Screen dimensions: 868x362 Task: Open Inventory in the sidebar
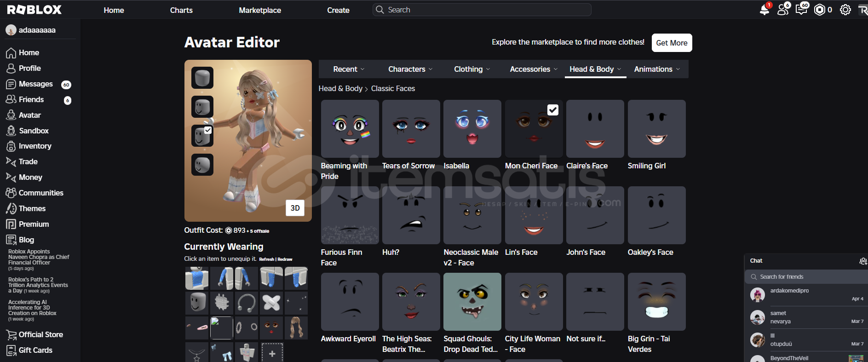[x=29, y=146]
